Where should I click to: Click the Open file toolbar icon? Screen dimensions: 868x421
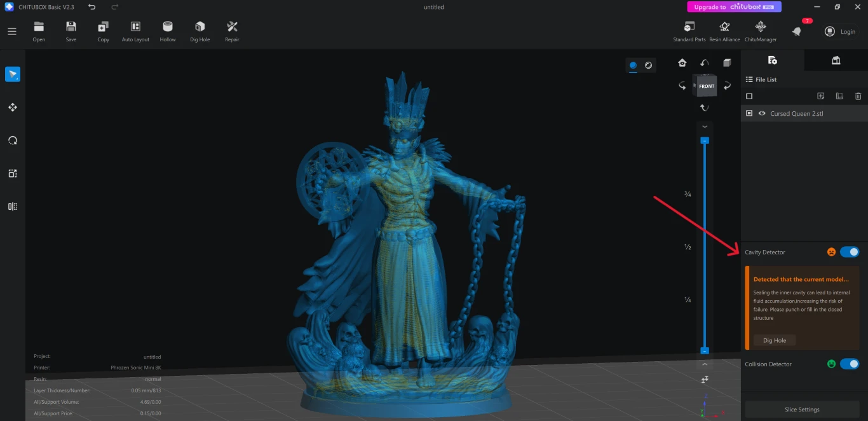(x=39, y=31)
